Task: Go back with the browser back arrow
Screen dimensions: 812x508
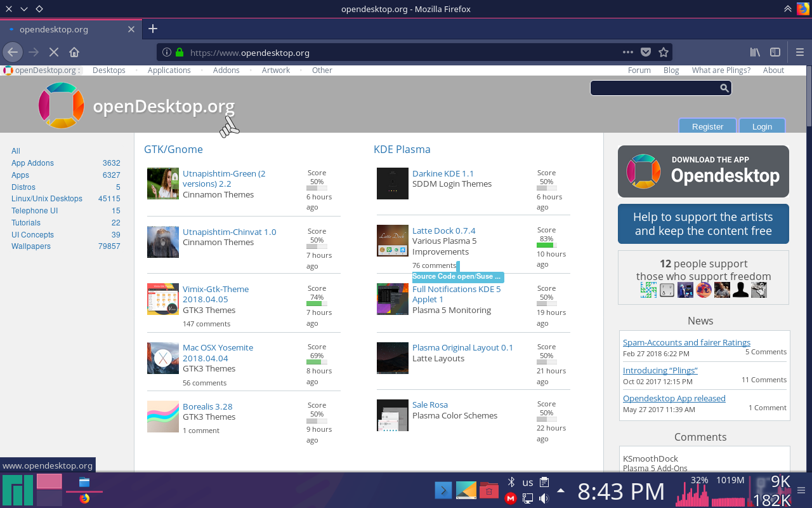Action: [x=13, y=52]
